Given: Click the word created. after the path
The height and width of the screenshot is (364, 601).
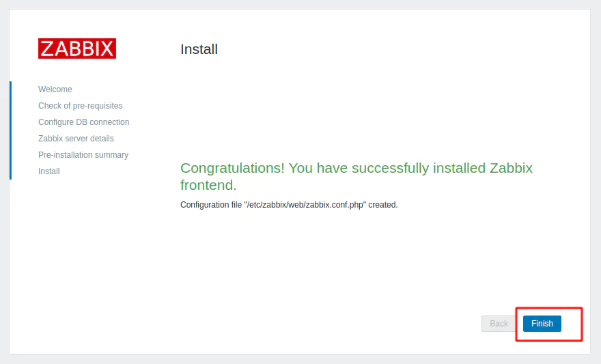Looking at the screenshot, I should click(384, 205).
